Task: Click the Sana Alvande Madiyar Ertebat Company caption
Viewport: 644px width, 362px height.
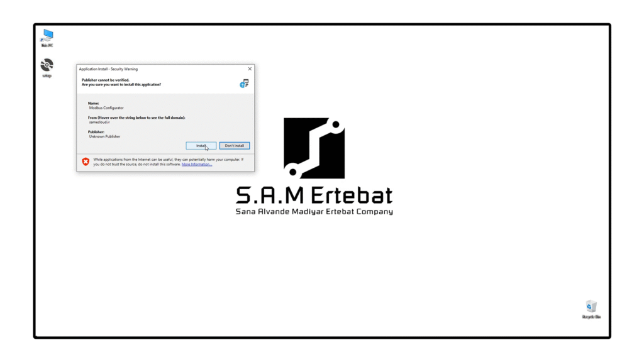Action: (x=314, y=212)
